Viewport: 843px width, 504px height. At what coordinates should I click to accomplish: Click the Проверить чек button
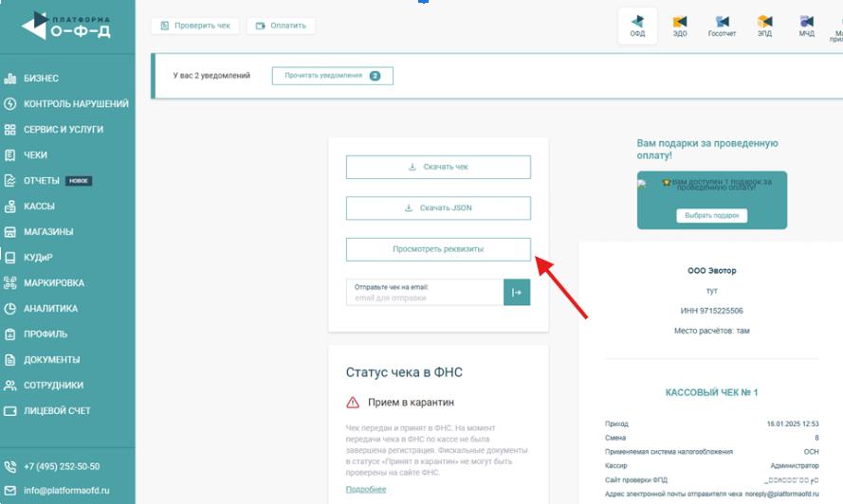tap(195, 26)
